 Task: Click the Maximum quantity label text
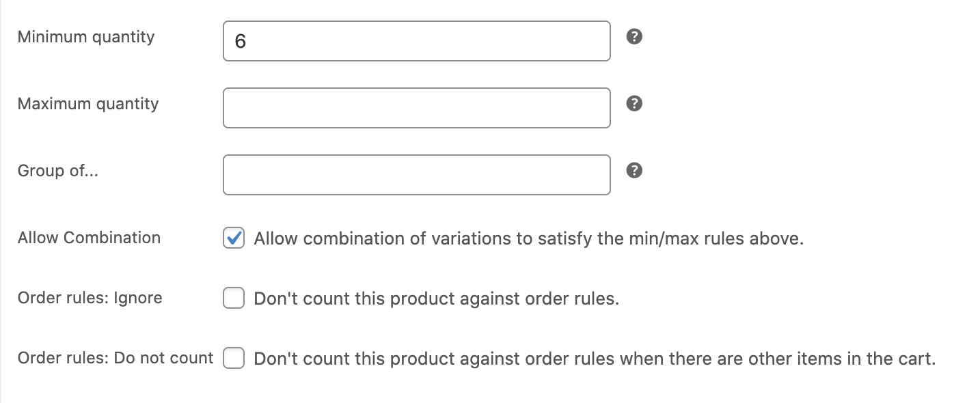coord(88,104)
